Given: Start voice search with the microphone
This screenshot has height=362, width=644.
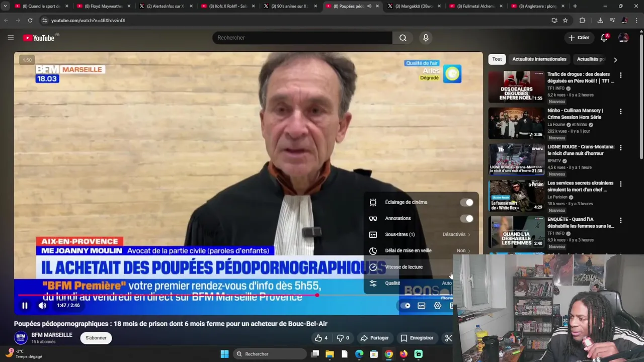Looking at the screenshot, I should coord(426,38).
